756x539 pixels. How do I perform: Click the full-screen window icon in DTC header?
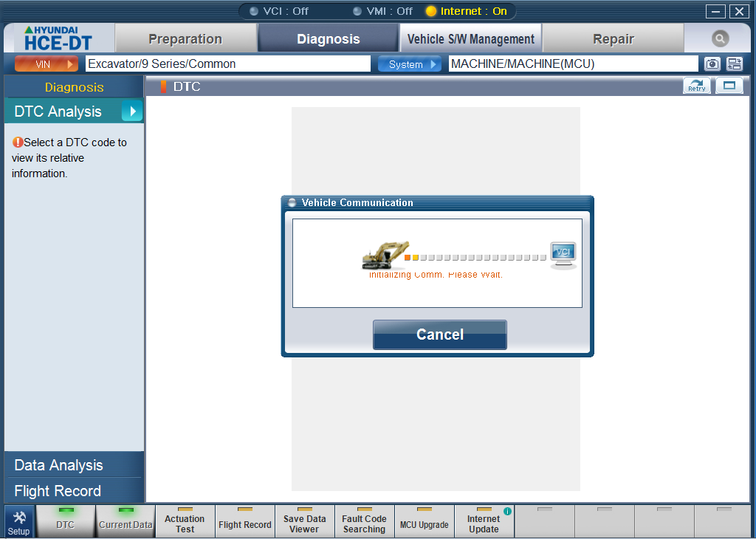pyautogui.click(x=729, y=86)
